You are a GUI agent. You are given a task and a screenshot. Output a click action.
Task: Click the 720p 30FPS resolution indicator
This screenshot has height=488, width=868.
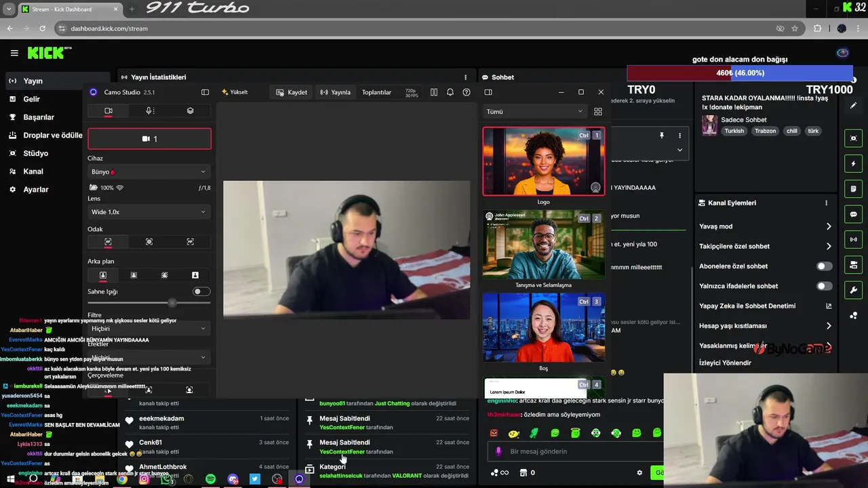[x=411, y=92]
